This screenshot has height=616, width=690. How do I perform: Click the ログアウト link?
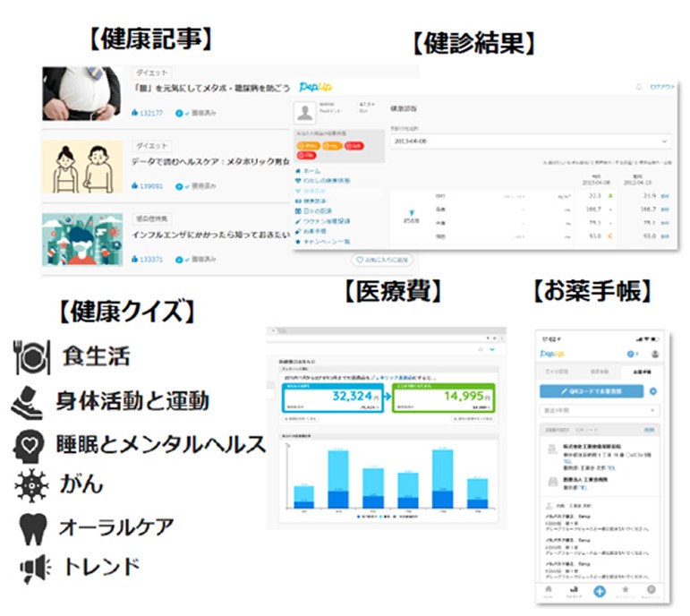pos(661,87)
